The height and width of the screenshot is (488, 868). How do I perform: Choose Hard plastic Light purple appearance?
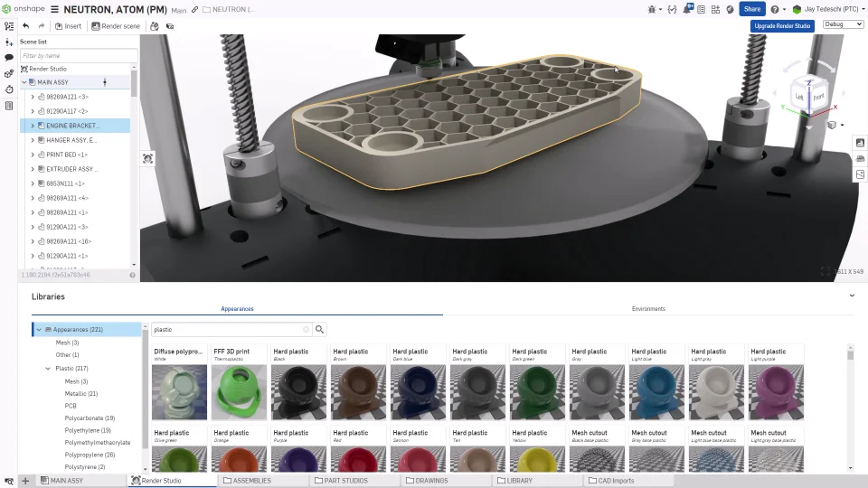click(x=776, y=383)
